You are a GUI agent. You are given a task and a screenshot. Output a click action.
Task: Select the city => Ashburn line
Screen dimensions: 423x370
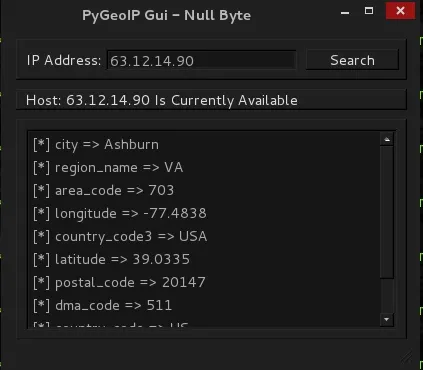tap(96, 145)
